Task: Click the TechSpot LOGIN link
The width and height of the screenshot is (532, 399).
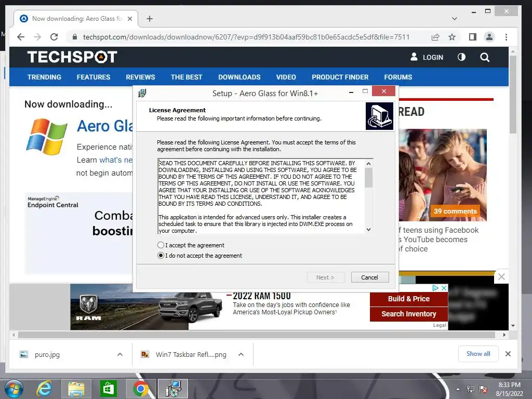Action: pyautogui.click(x=427, y=57)
